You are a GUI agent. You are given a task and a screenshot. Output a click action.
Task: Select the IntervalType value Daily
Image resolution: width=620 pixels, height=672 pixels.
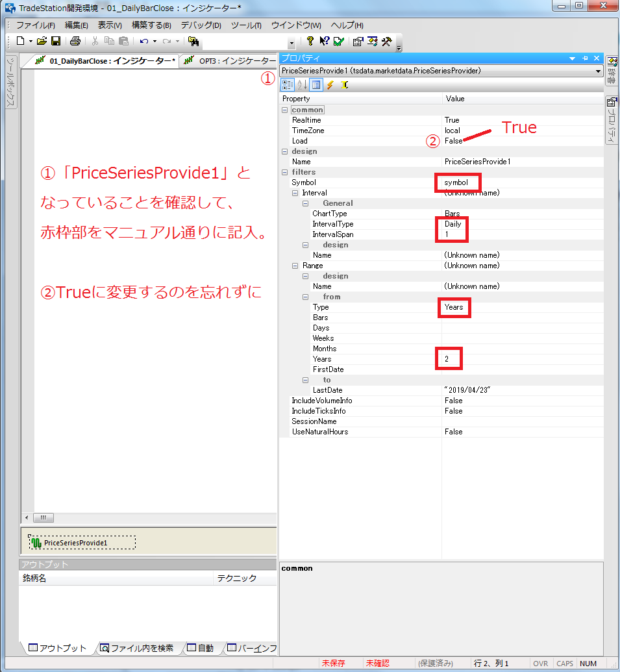tap(453, 224)
